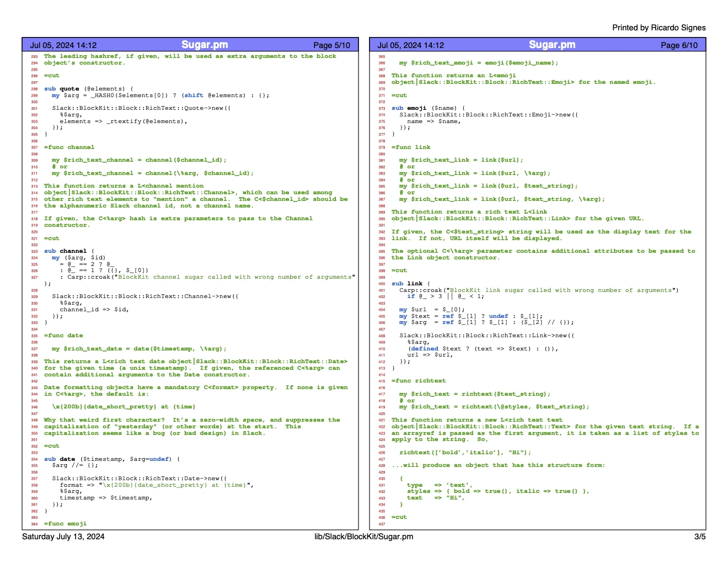
Task: Click the "3/5" sheet number in footer
Action: (701, 537)
